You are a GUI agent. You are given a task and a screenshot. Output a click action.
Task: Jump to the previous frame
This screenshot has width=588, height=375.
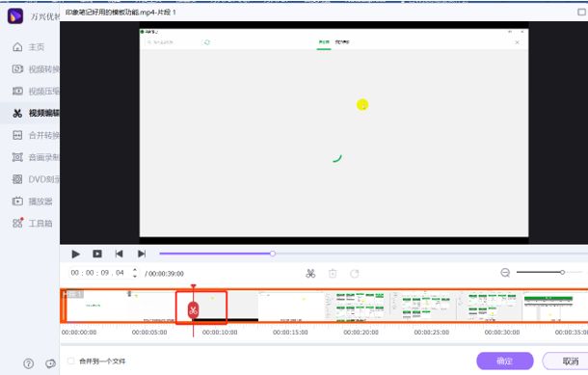[119, 254]
